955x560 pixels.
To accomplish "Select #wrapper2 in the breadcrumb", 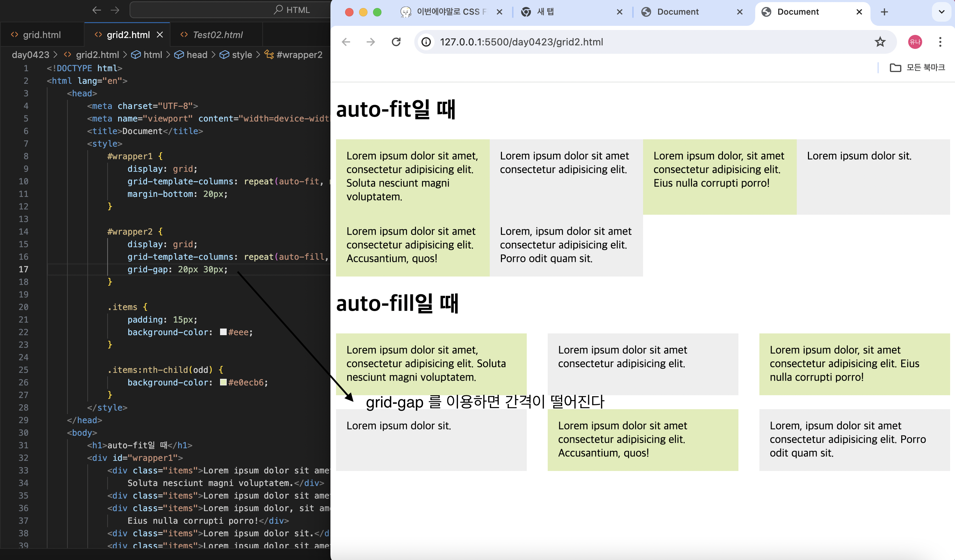I will (x=299, y=54).
